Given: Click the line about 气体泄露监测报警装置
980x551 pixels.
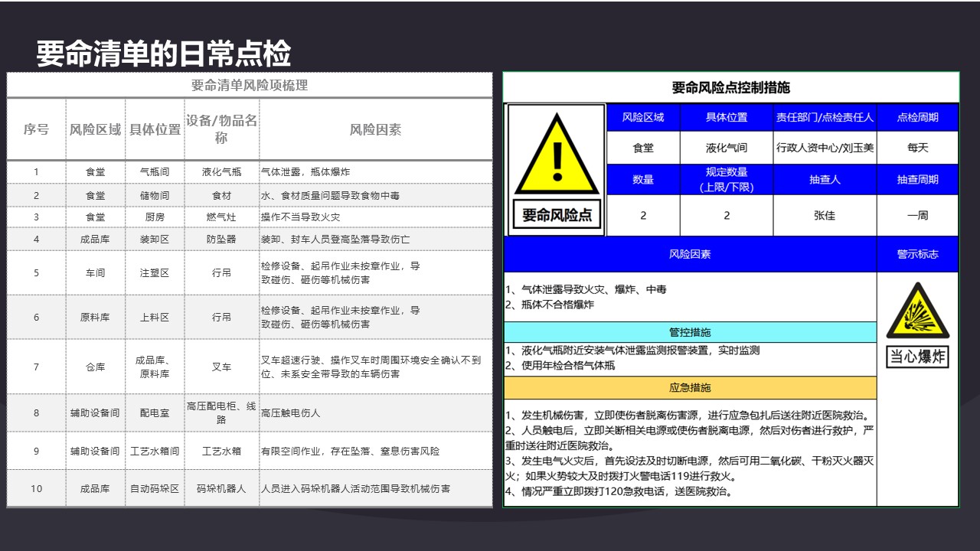Looking at the screenshot, I should click(632, 350).
